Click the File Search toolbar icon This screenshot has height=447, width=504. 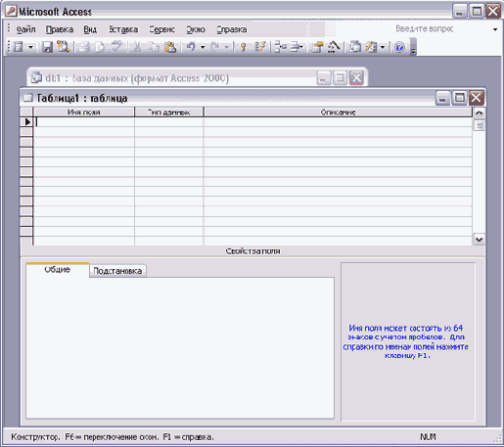(x=63, y=47)
